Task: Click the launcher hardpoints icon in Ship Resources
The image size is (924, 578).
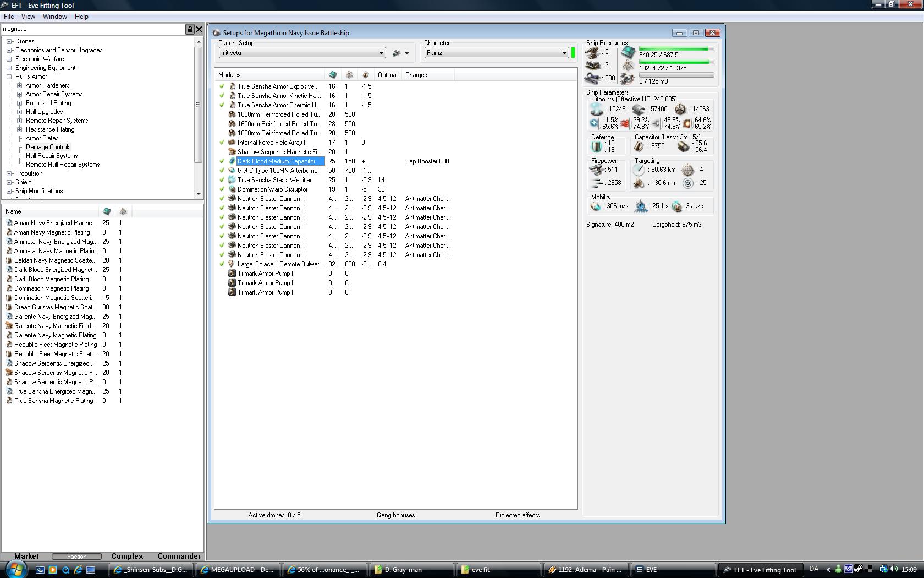Action: coord(592,66)
